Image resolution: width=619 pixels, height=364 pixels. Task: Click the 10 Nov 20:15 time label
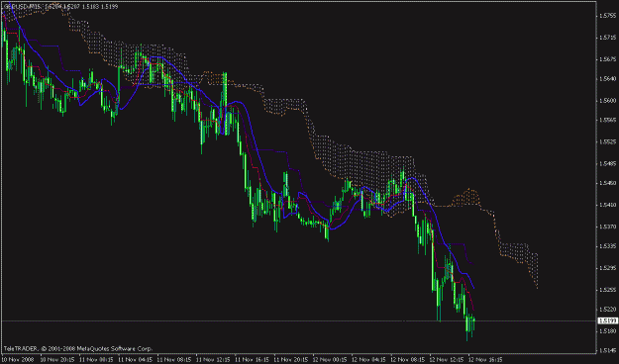click(x=57, y=360)
